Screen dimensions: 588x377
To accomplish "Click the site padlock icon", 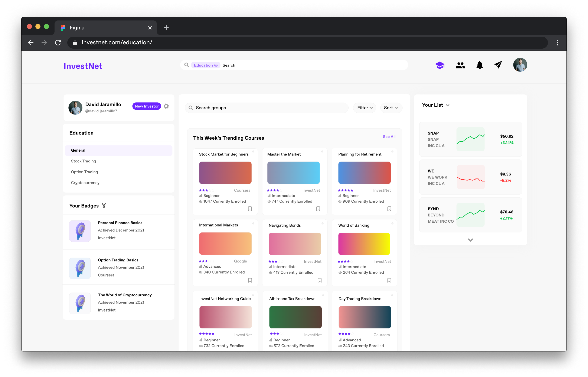I will click(75, 43).
